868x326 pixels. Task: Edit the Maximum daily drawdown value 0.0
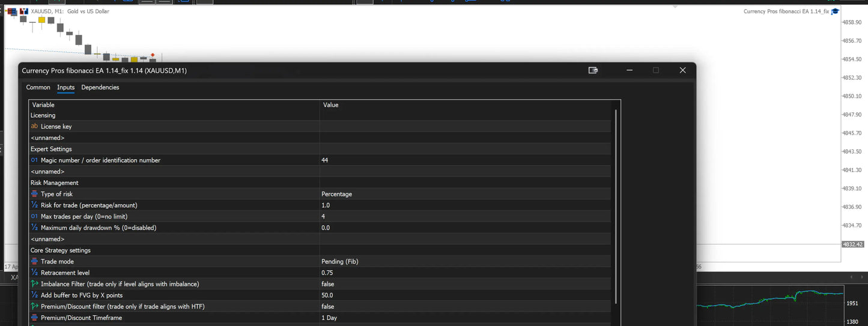click(x=465, y=228)
